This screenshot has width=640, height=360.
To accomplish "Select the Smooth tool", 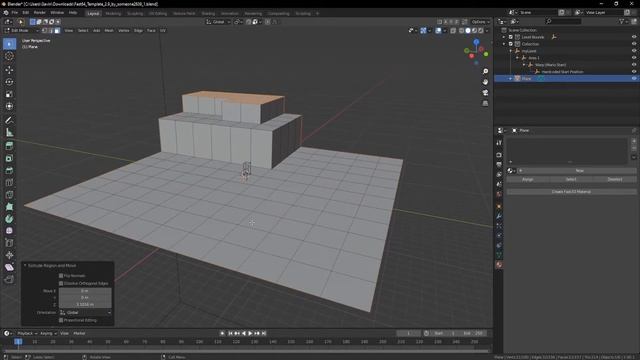I will tap(9, 231).
